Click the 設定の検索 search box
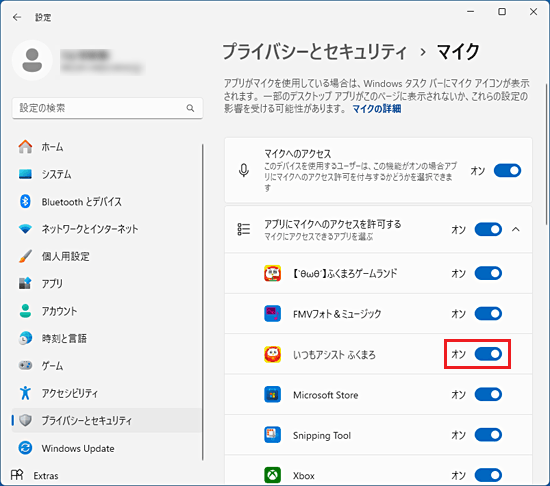This screenshot has height=486, width=550. [107, 108]
